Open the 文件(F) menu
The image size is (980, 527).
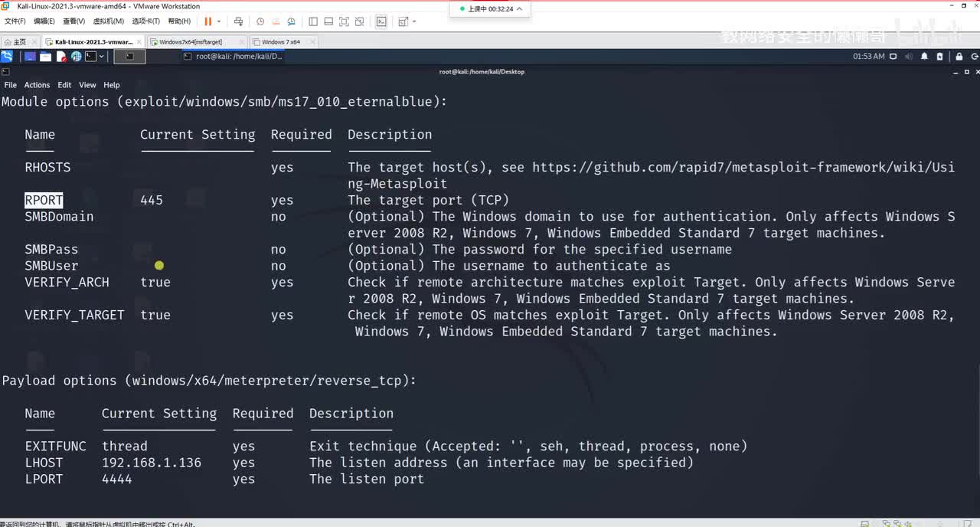(15, 21)
